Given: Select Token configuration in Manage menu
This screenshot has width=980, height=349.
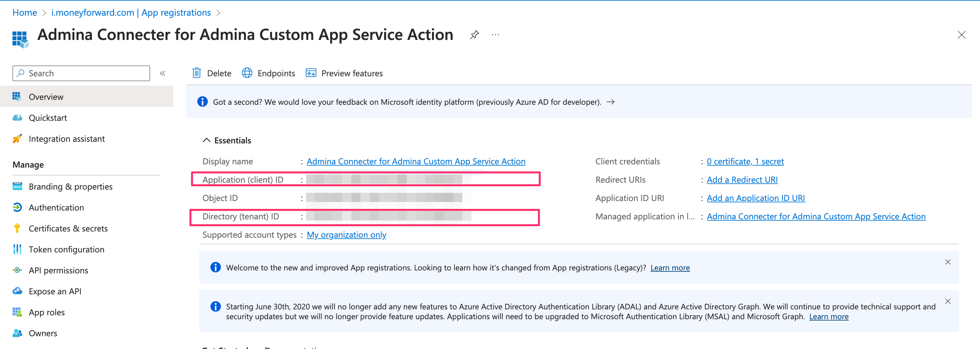Looking at the screenshot, I should point(66,249).
